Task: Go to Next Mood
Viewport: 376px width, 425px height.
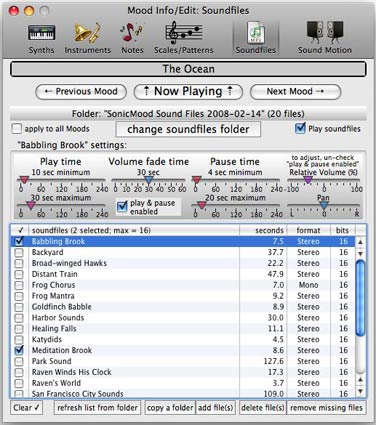Action: (x=295, y=92)
